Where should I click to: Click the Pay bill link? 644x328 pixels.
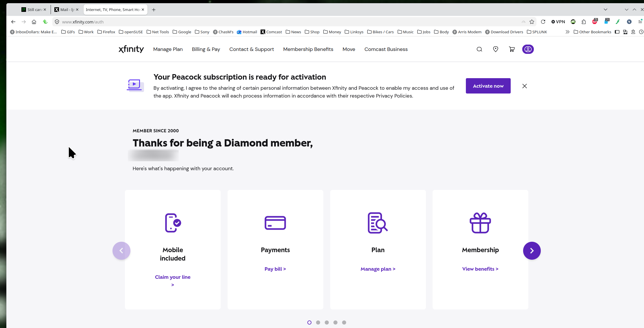click(275, 269)
